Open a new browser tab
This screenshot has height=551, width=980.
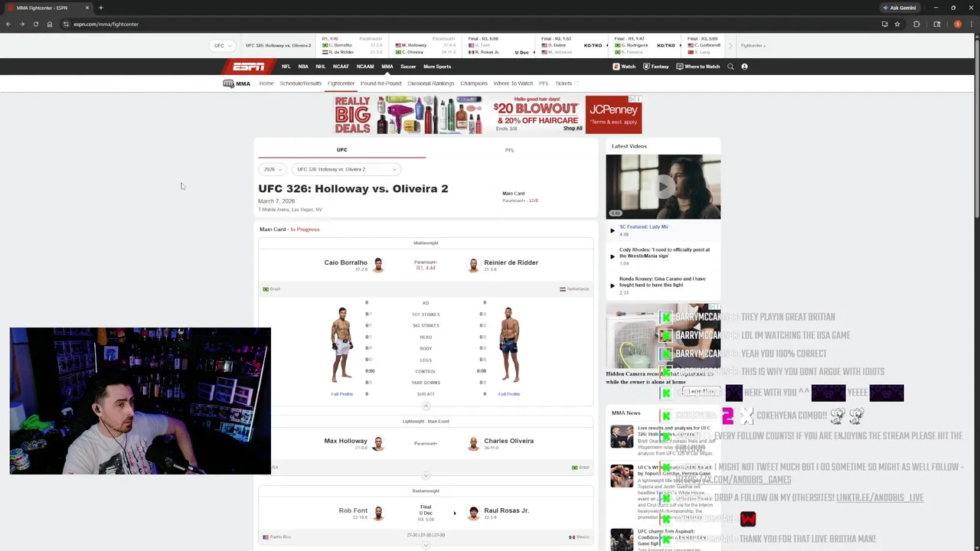[100, 8]
